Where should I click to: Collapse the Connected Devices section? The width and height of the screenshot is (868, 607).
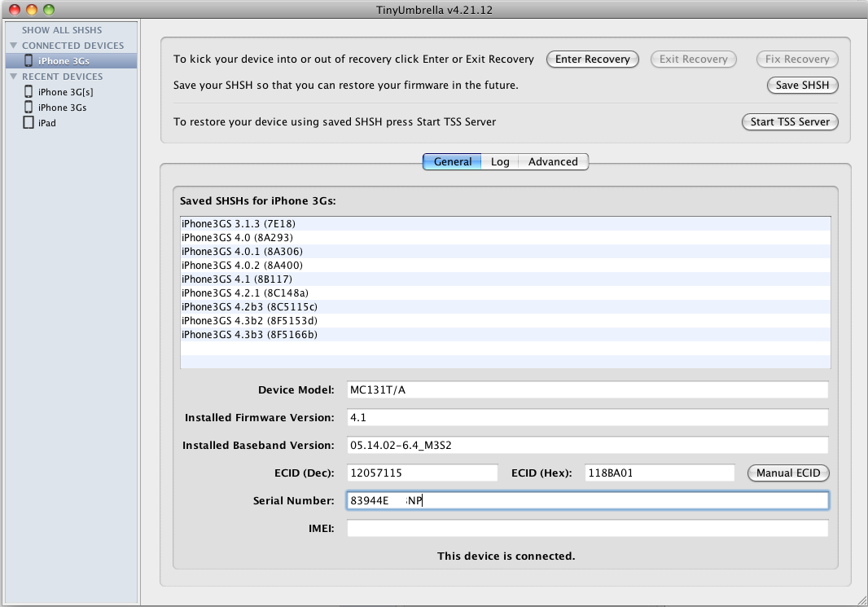[x=14, y=46]
